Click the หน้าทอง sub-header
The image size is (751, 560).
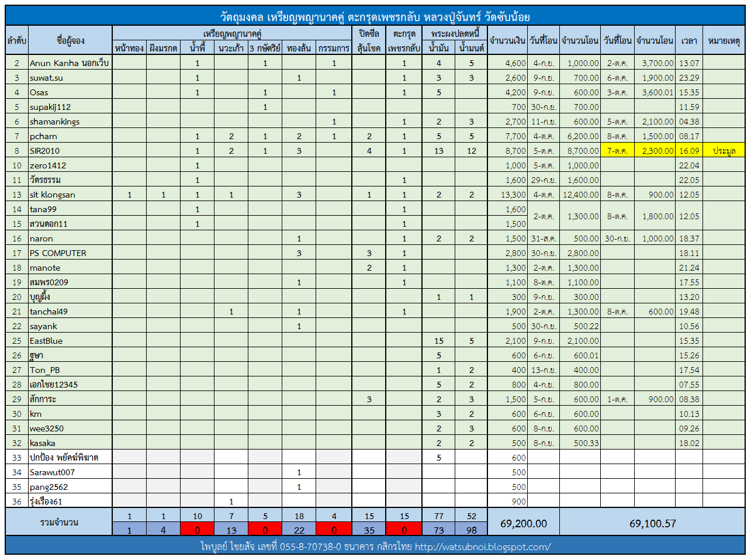(129, 48)
